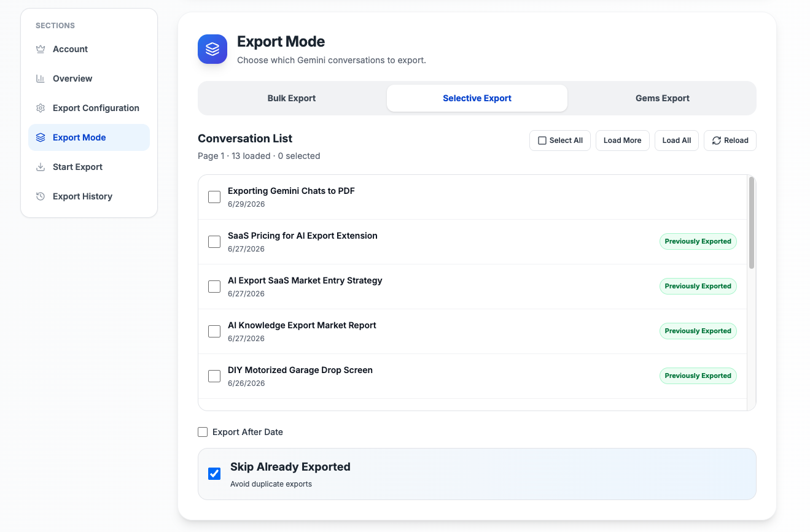Click the layers icon beside Export Mode in sidebar

click(x=41, y=137)
